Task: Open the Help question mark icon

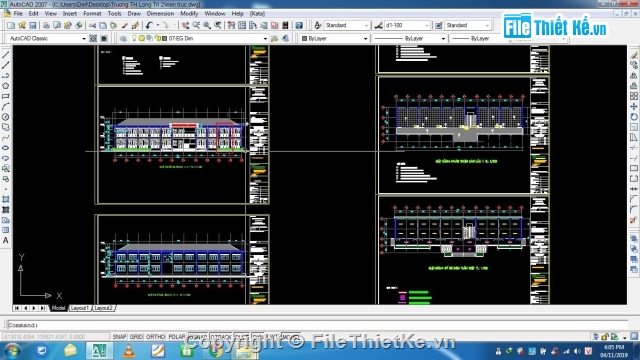Action: 299,25
